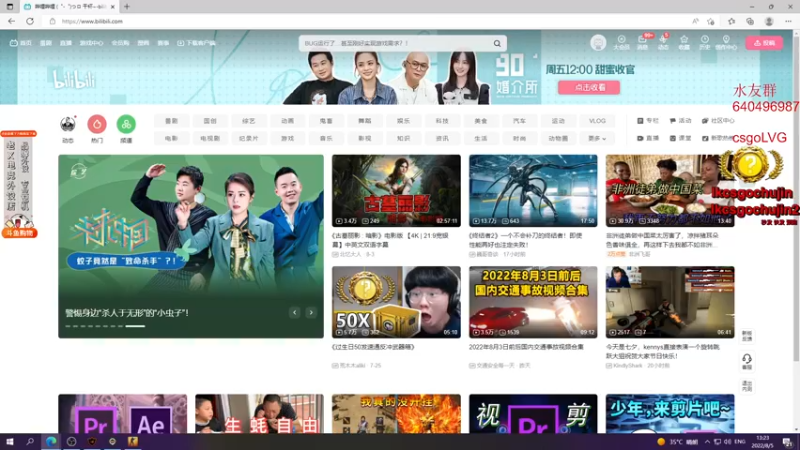Open the 收藏 favorites star icon
Viewport: 800px width, 450px height.
pyautogui.click(x=684, y=43)
